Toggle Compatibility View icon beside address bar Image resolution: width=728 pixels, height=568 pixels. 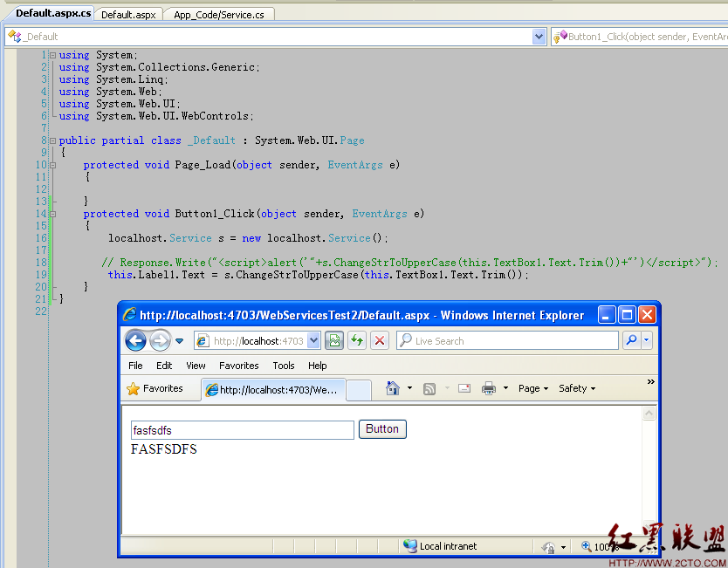coord(334,341)
